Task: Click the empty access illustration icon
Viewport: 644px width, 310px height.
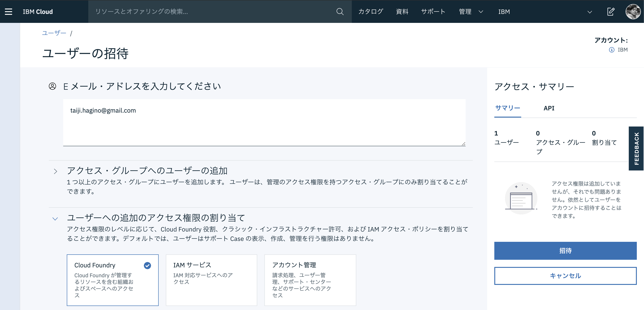Action: click(521, 198)
